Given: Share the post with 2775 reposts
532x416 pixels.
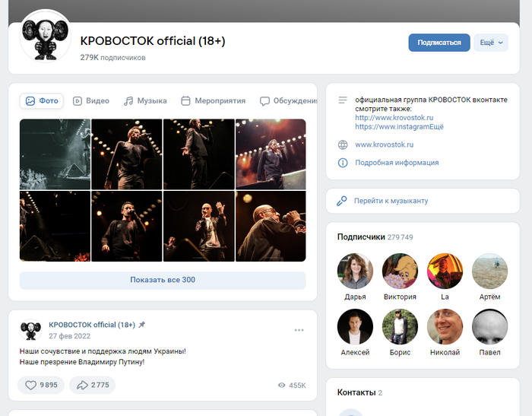Looking at the screenshot, I should click(x=92, y=385).
